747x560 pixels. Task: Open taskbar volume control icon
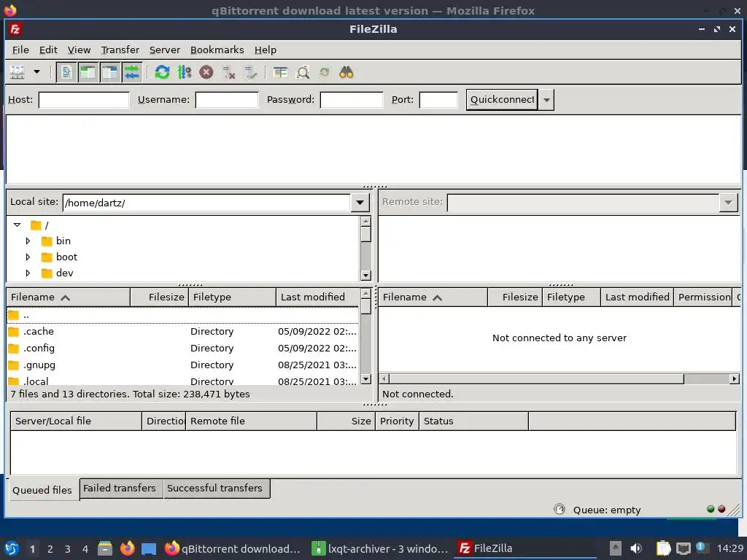coord(635,548)
